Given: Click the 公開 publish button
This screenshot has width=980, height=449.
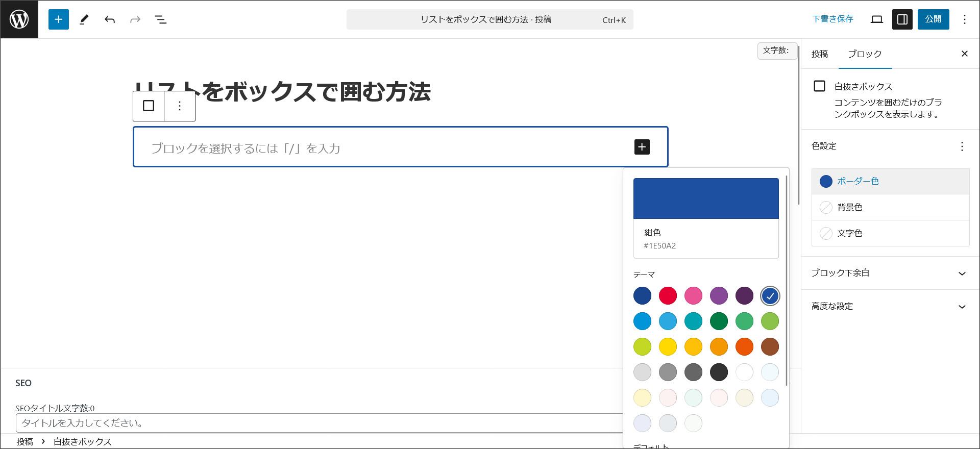Looking at the screenshot, I should click(934, 19).
